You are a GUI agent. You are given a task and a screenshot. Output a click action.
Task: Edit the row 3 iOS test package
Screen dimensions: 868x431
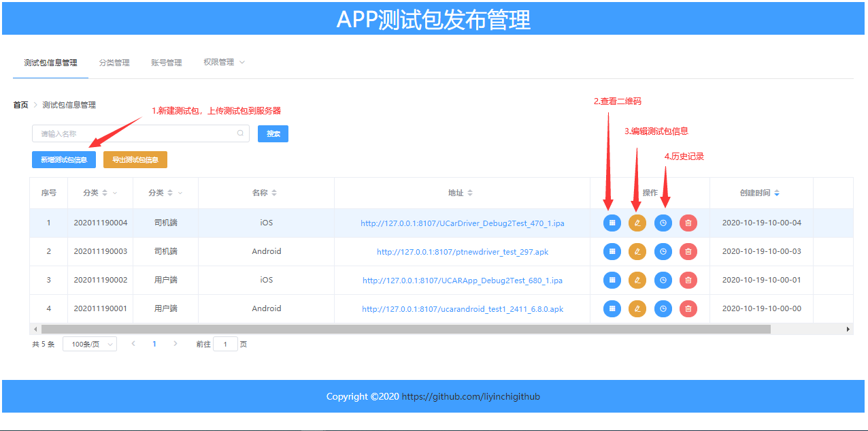point(637,280)
